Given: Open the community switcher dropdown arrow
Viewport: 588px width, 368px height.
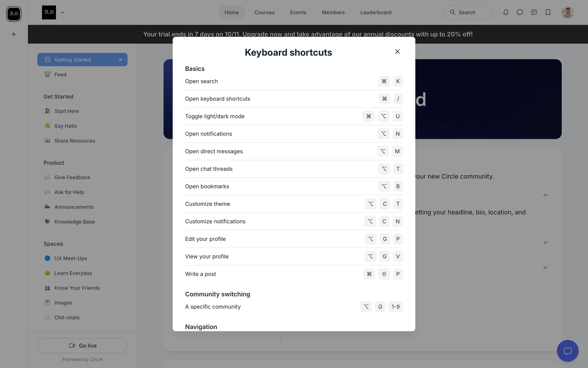Looking at the screenshot, I should (x=62, y=13).
